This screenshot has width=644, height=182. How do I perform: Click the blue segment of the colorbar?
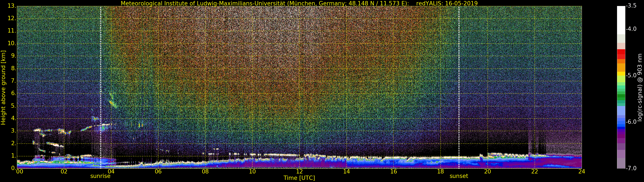tap(621, 122)
